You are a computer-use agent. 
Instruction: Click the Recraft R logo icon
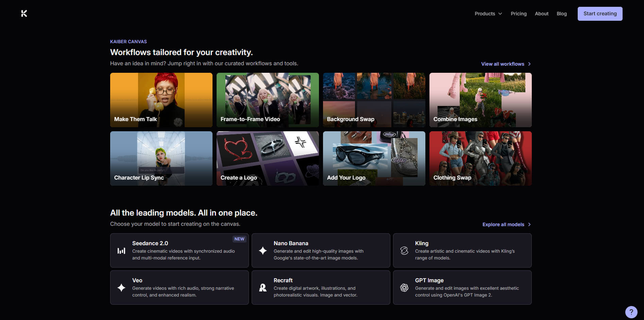coord(263,288)
